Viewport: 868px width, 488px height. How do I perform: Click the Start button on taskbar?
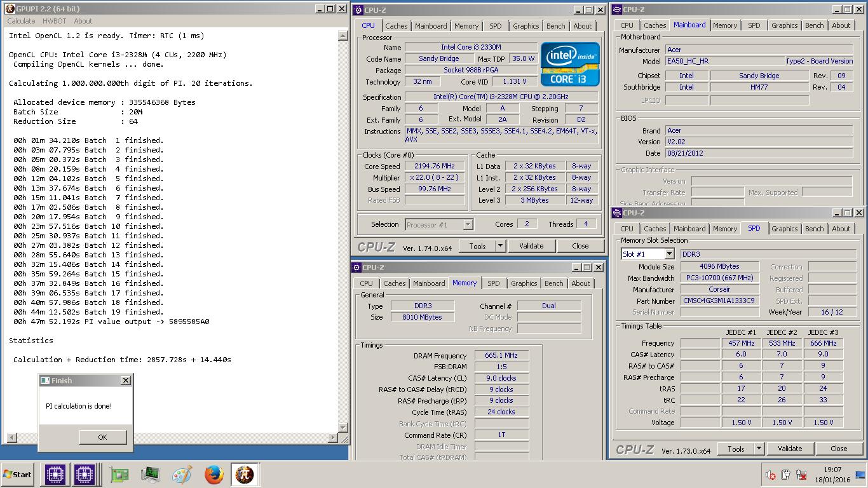(18, 474)
